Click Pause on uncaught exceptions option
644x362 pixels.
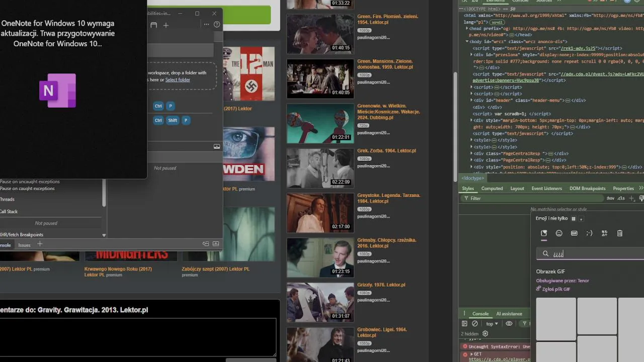point(30,182)
